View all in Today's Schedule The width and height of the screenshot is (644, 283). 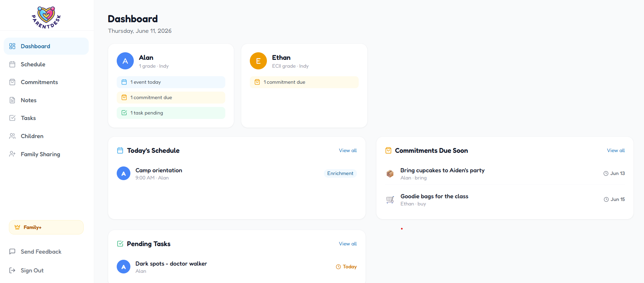[x=348, y=150]
